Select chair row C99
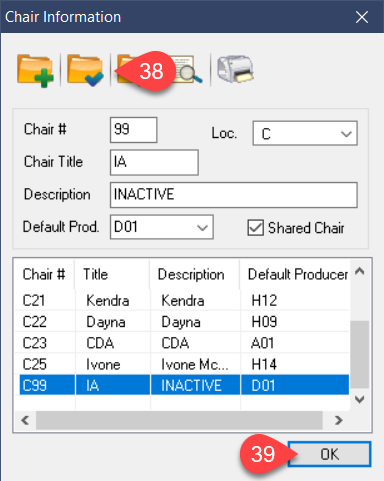The height and width of the screenshot is (481, 384). tap(183, 386)
